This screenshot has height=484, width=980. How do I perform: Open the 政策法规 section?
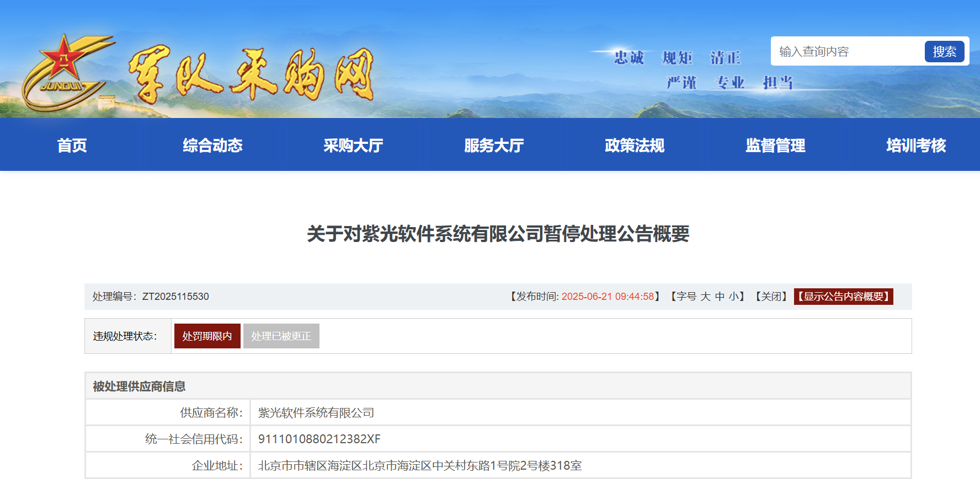click(x=635, y=146)
